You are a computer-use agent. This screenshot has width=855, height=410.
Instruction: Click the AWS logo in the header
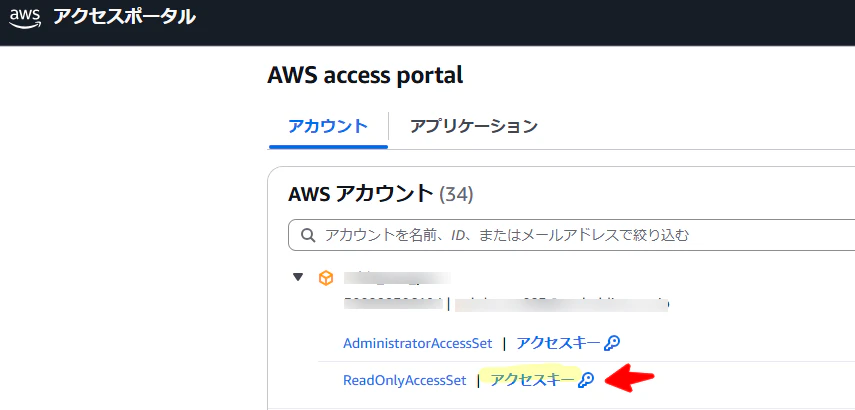pos(25,18)
